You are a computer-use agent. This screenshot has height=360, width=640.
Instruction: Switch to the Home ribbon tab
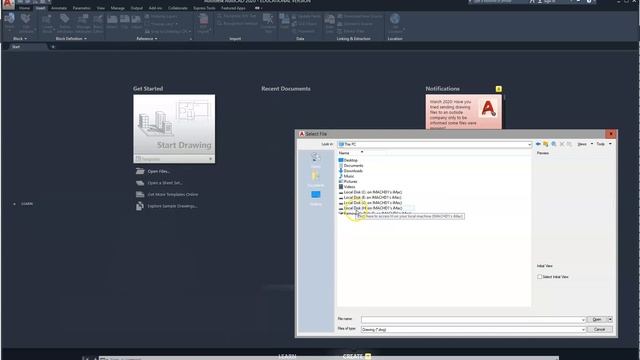click(24, 8)
